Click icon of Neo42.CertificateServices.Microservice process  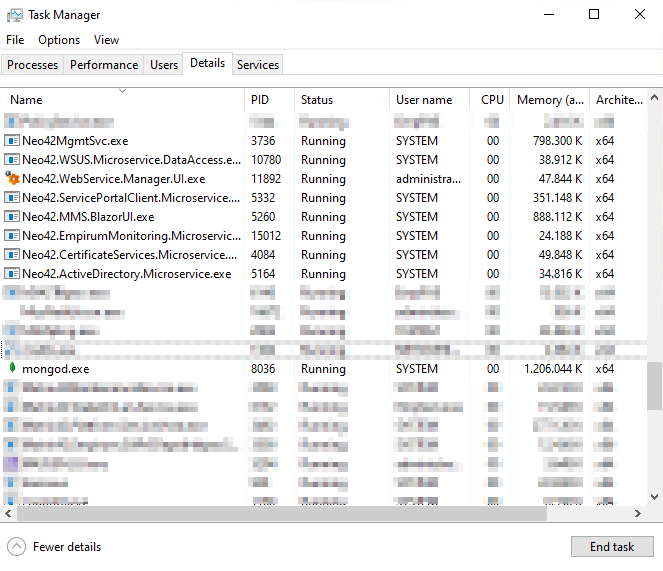coord(11,255)
